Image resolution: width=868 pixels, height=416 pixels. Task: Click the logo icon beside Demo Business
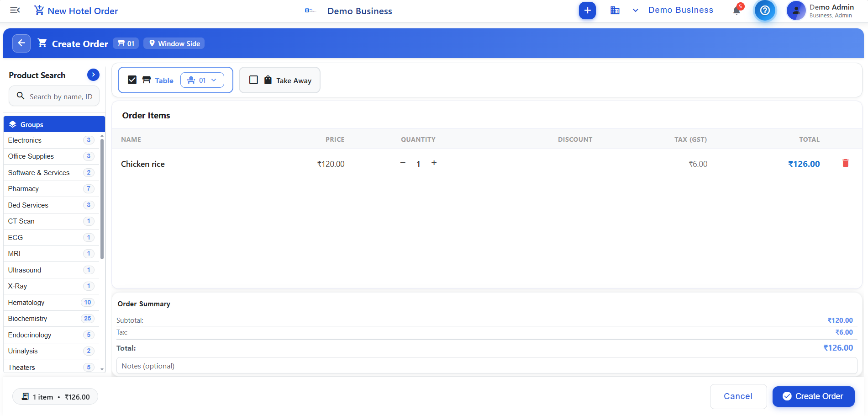[x=310, y=11]
